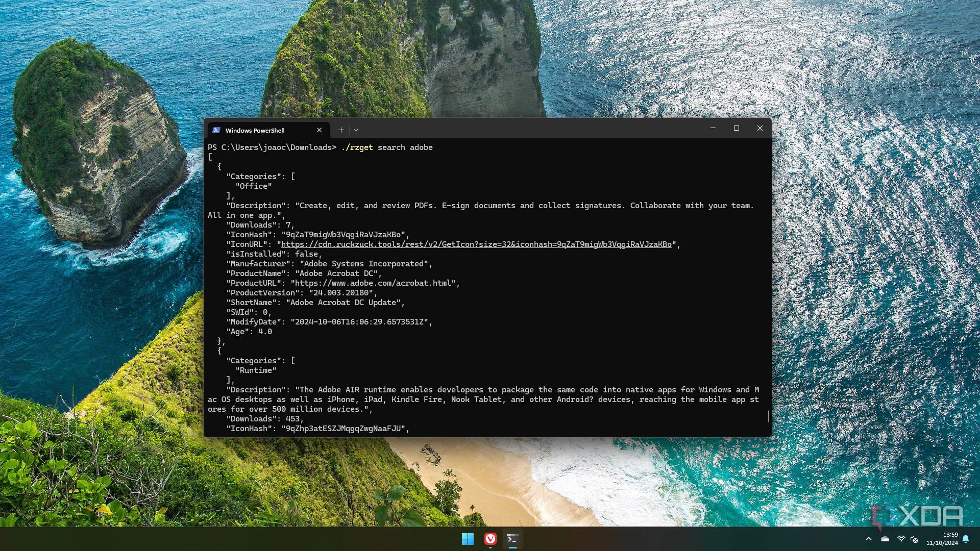Close the PowerShell window
980x551 pixels.
click(760, 128)
